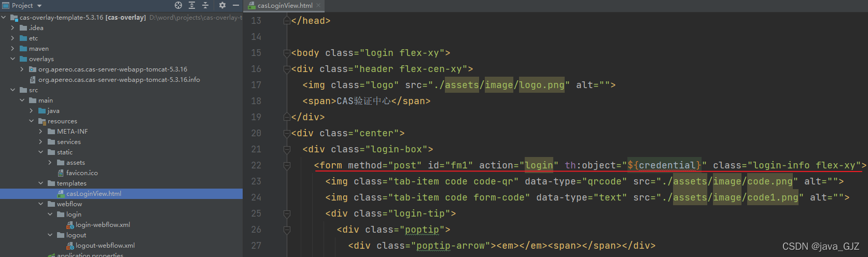Fold the header div on line 16
Screen dimensions: 868x257
(x=287, y=69)
